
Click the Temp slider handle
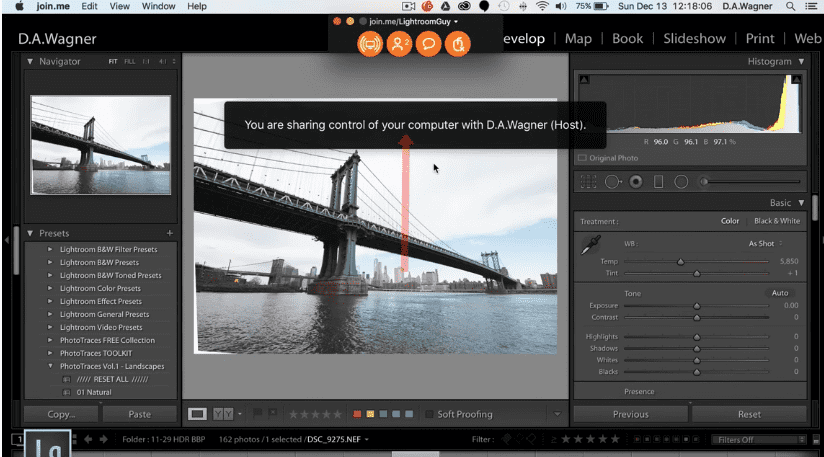(x=681, y=261)
